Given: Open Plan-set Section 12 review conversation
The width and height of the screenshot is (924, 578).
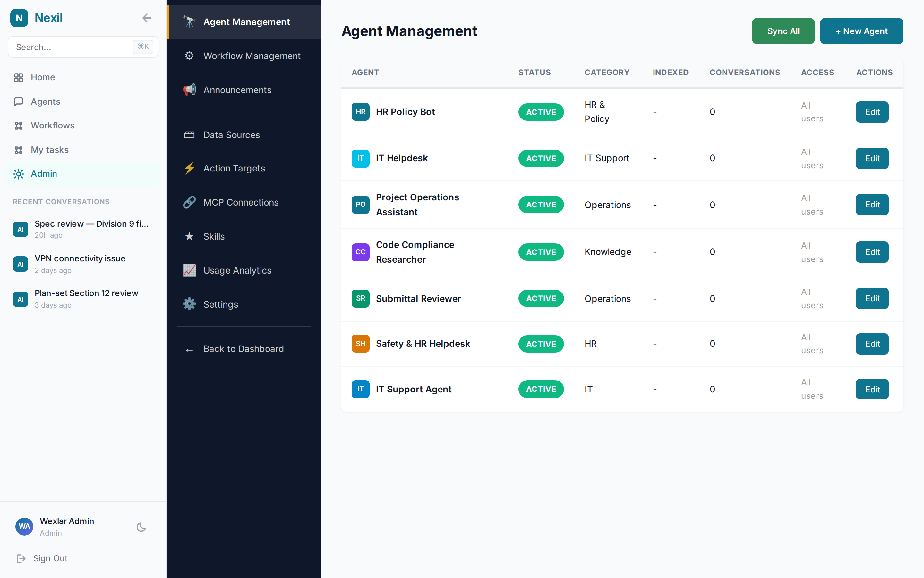Looking at the screenshot, I should (x=82, y=299).
